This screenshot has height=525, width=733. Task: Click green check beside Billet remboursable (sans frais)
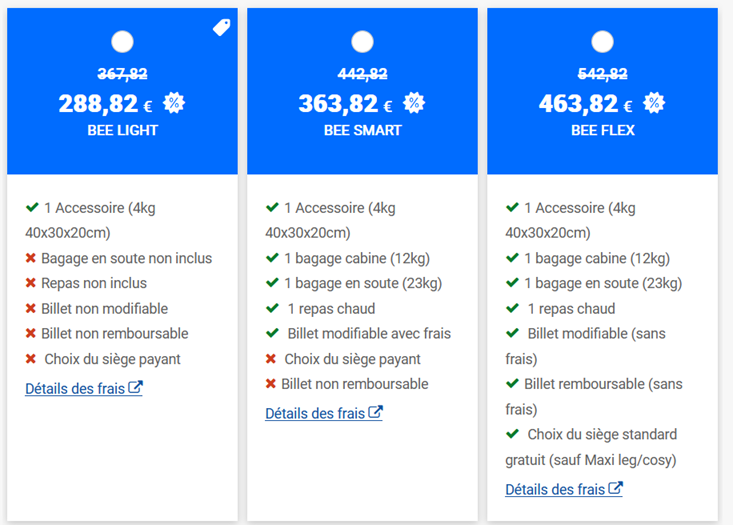pos(512,383)
